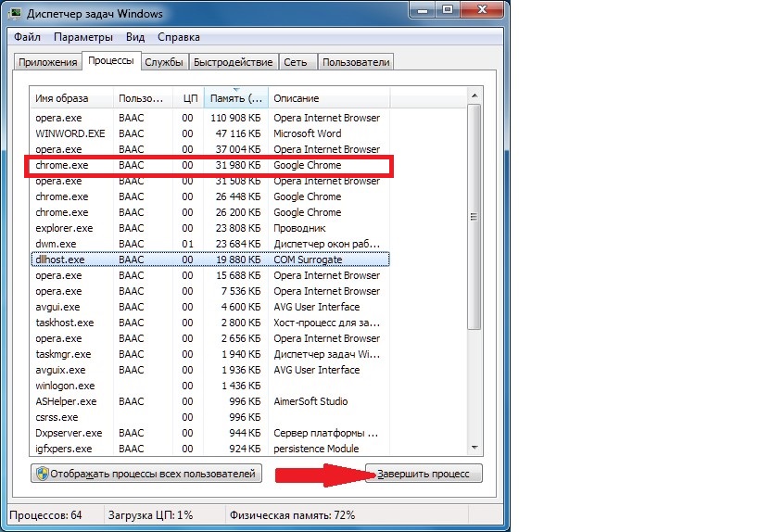This screenshot has height=532, width=759.
Task: Open the Сеть tab
Action: (x=296, y=62)
